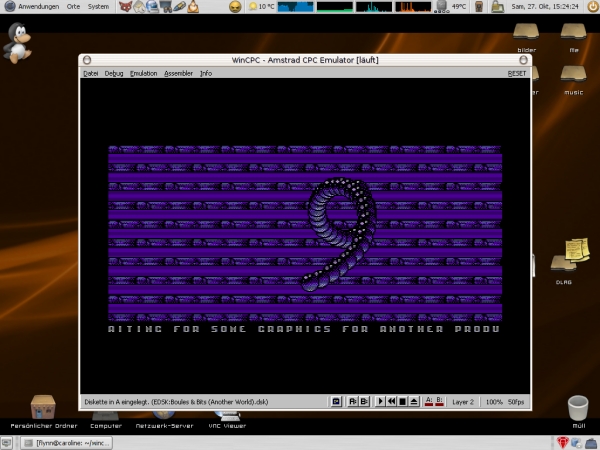Open the Netzwerk-Server desktop icon

coord(165,420)
